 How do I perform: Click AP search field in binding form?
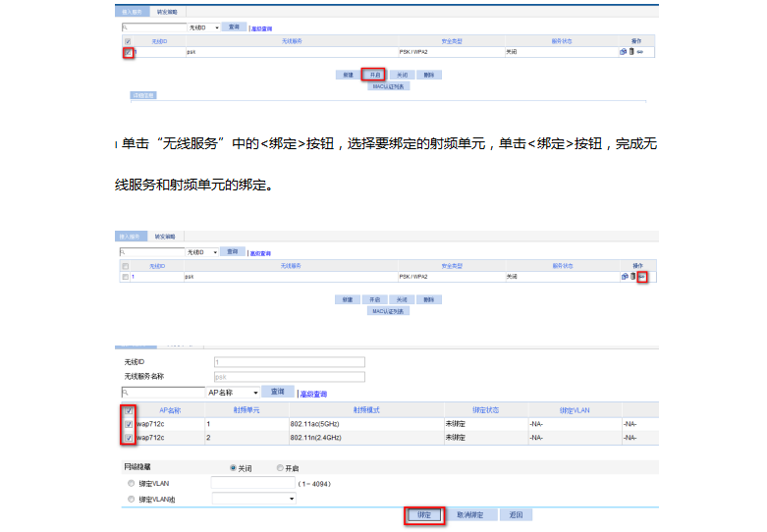163,393
